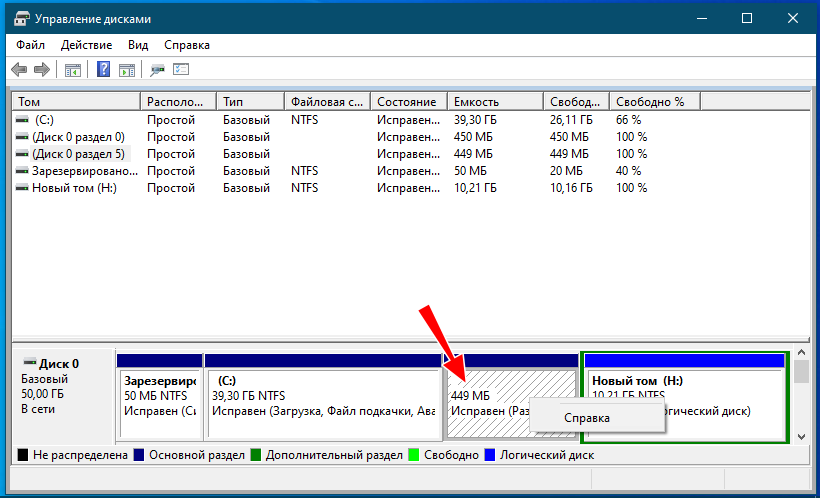This screenshot has height=498, width=820.
Task: Click the green Свободно legend swatch
Action: click(x=414, y=455)
